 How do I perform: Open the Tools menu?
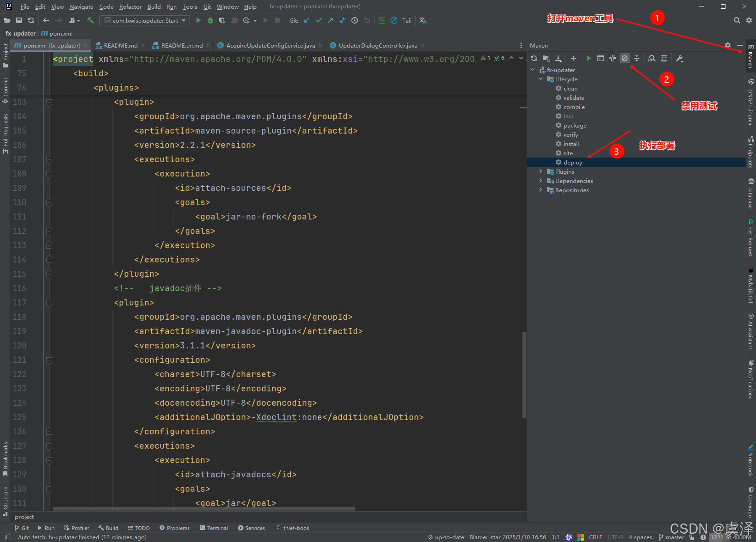pyautogui.click(x=190, y=6)
